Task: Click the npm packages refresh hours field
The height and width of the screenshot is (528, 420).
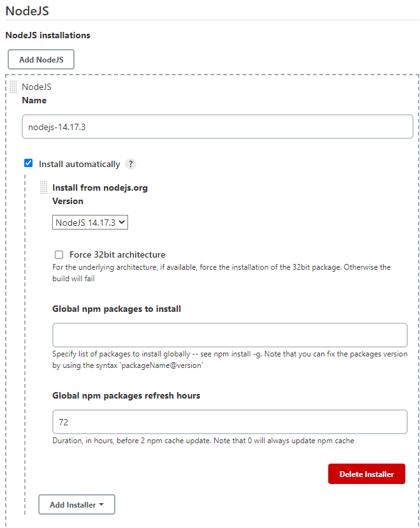Action: pyautogui.click(x=230, y=422)
